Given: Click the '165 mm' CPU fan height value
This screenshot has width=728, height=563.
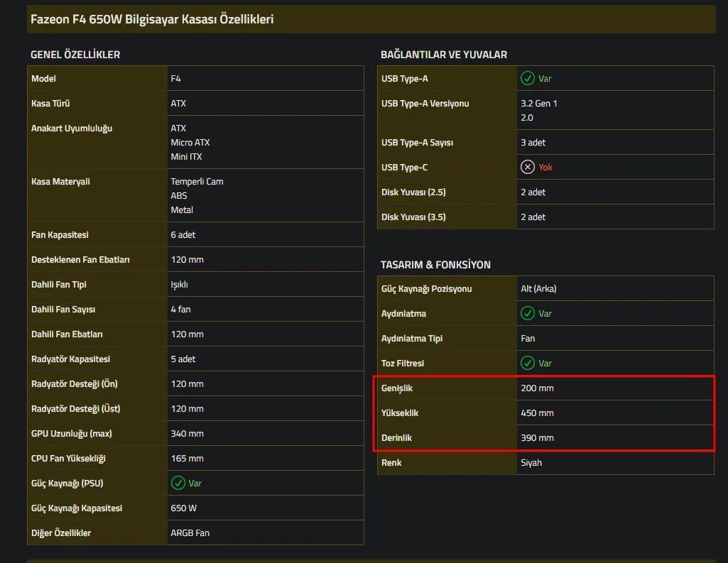Looking at the screenshot, I should coord(187,459).
